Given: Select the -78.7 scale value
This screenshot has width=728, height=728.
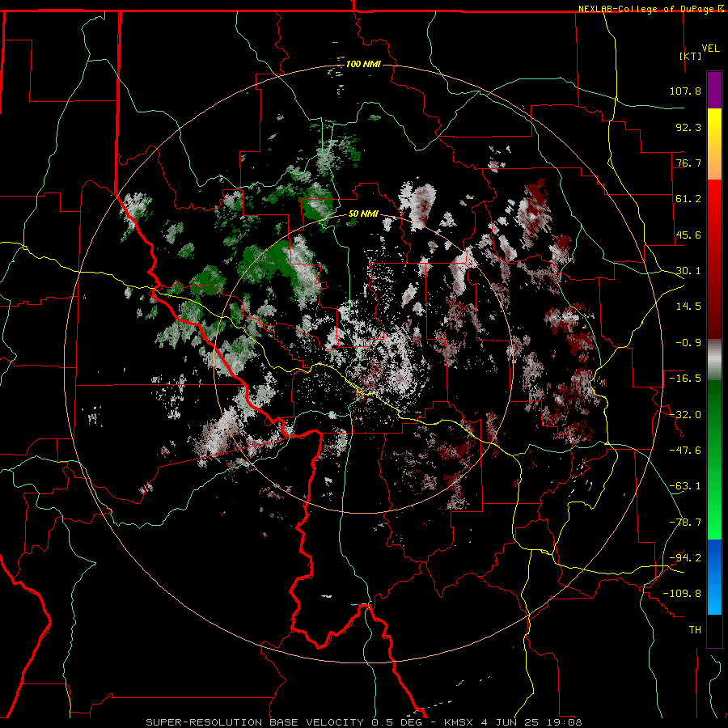Looking at the screenshot, I should pos(685,523).
